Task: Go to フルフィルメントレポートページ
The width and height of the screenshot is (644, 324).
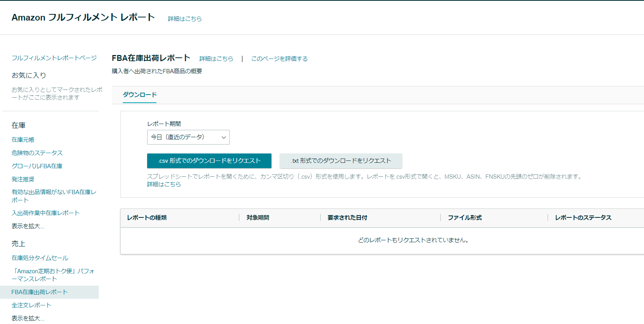Action: point(54,58)
